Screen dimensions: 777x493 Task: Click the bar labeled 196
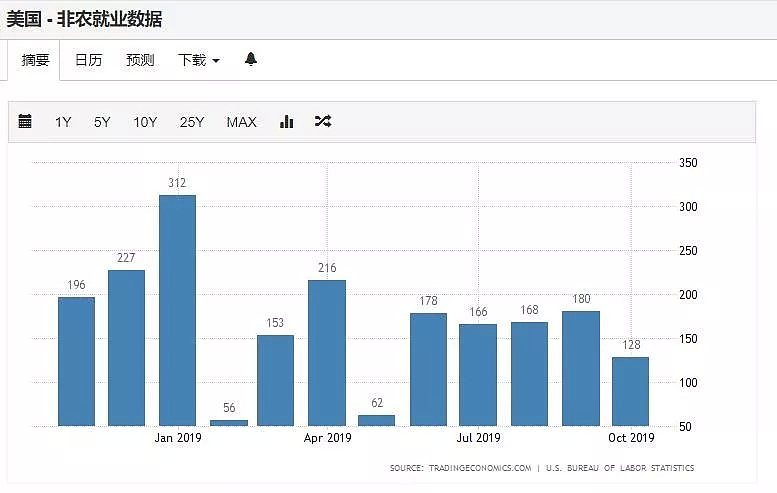point(76,361)
